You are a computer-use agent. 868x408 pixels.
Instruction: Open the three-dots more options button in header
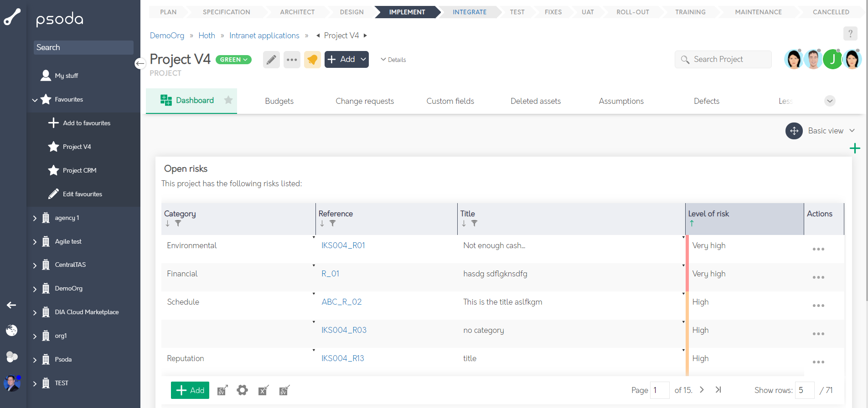(292, 60)
